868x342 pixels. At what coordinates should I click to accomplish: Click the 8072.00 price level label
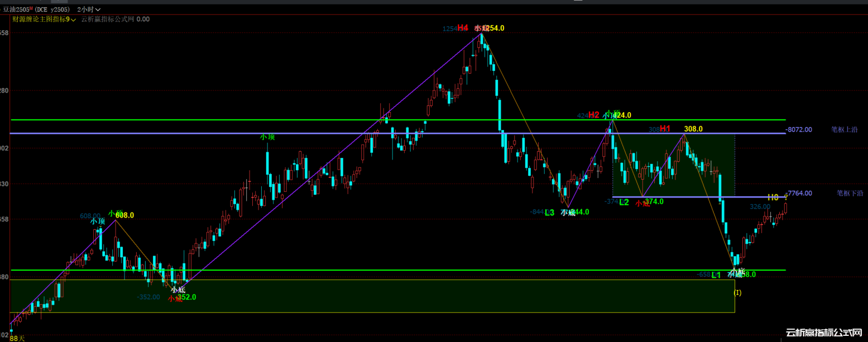(x=799, y=129)
